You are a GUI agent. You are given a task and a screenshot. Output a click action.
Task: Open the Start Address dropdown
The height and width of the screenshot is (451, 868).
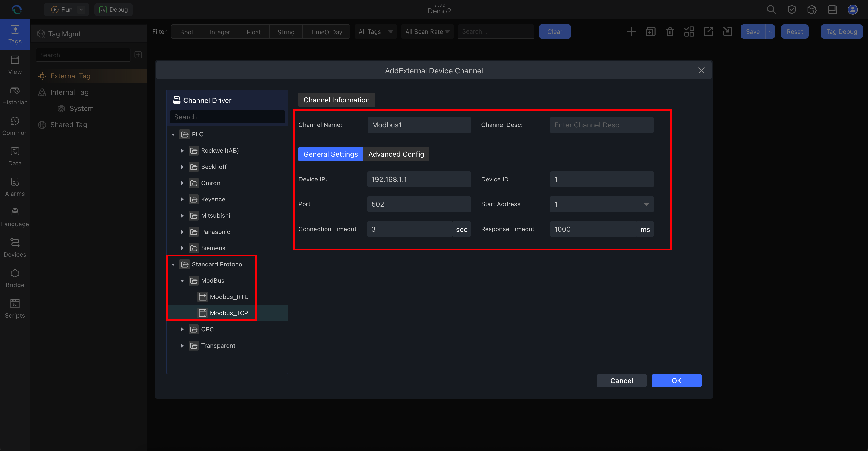tap(602, 204)
